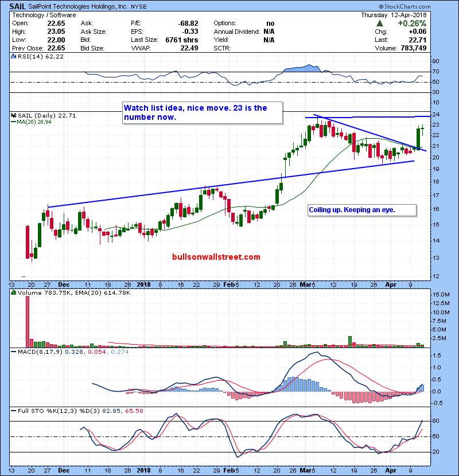This screenshot has height=476, width=459.
Task: Click the 80 level on stochastic axis
Action: click(436, 421)
